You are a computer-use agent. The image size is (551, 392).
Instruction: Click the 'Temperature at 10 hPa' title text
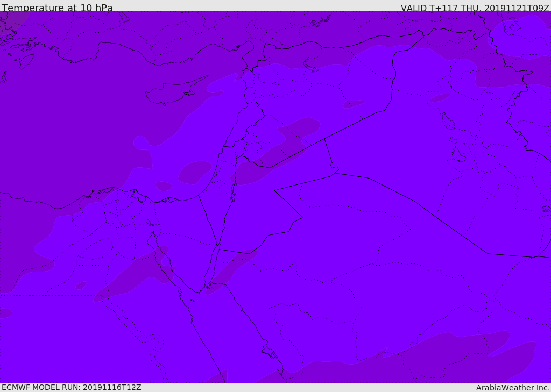click(x=57, y=8)
